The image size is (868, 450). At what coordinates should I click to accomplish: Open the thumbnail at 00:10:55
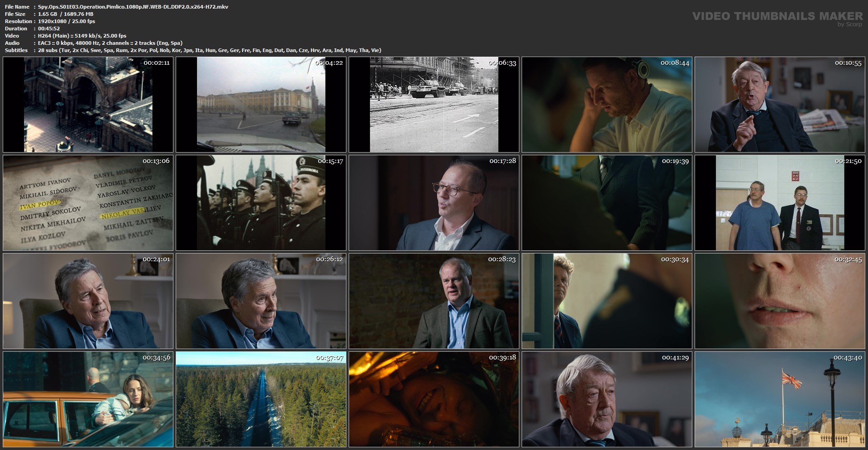[780, 105]
